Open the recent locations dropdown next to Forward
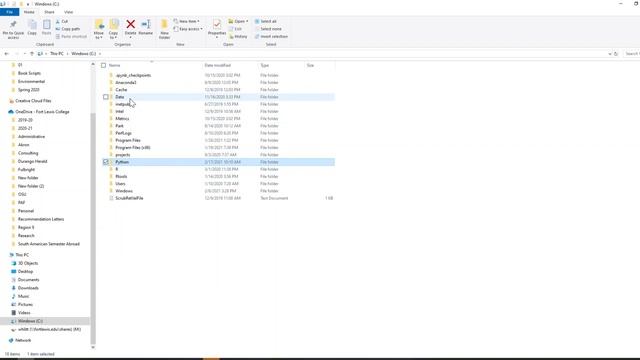The width and height of the screenshot is (640, 360). click(24, 54)
